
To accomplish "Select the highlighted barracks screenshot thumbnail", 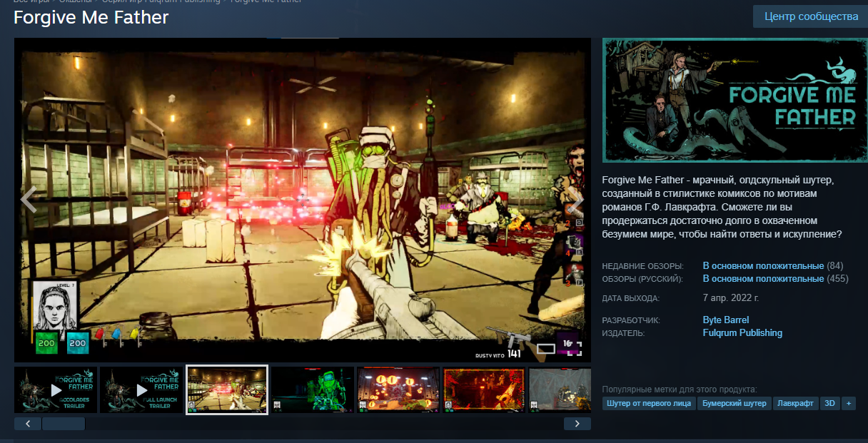I will 227,389.
